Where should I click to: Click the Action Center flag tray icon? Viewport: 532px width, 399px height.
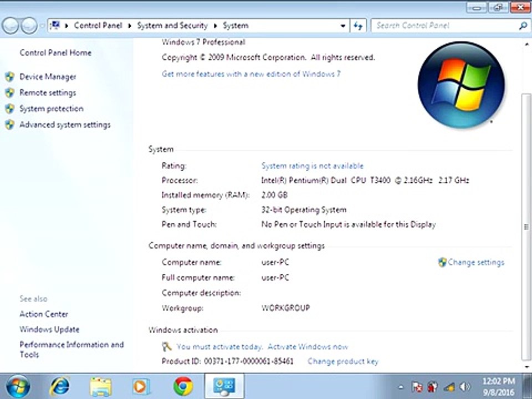click(417, 387)
